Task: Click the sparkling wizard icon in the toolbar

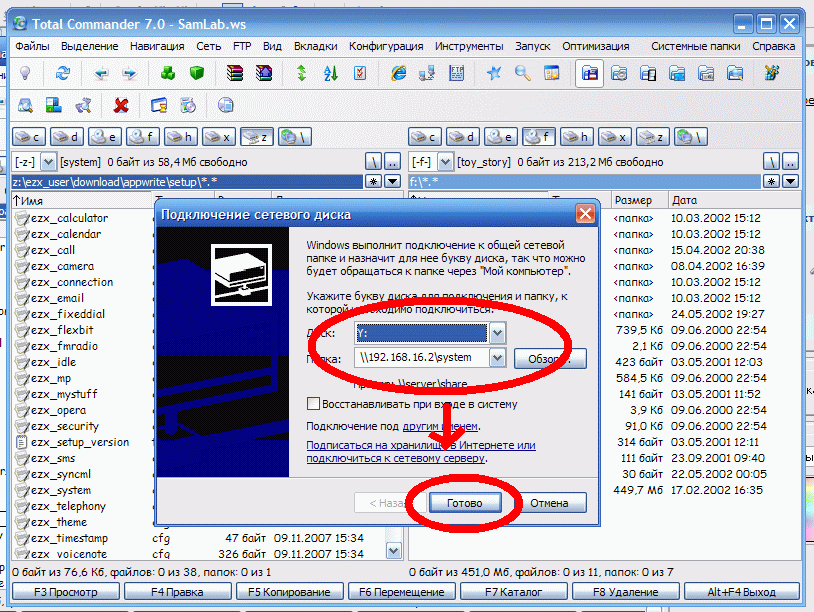Action: (x=772, y=74)
